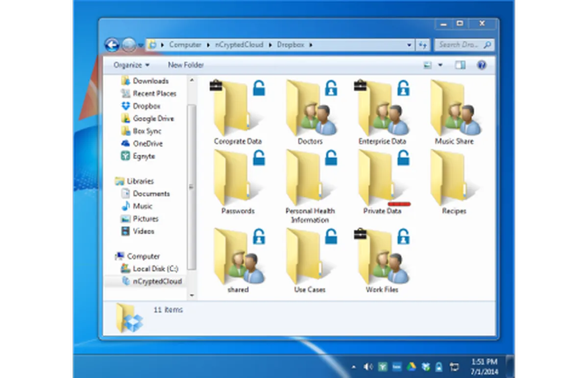Click the briefcase badge on Work Files

tap(360, 234)
